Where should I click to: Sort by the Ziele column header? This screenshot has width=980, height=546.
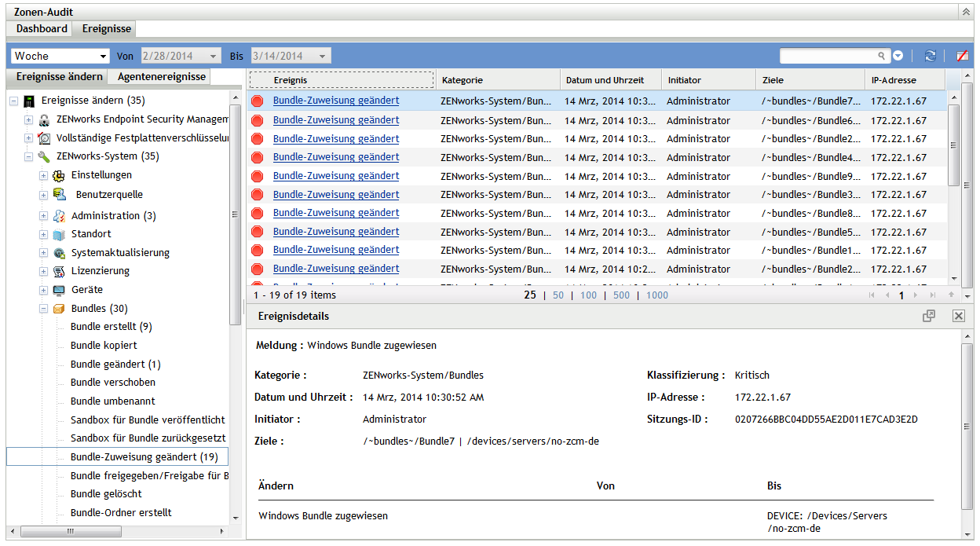coord(810,80)
